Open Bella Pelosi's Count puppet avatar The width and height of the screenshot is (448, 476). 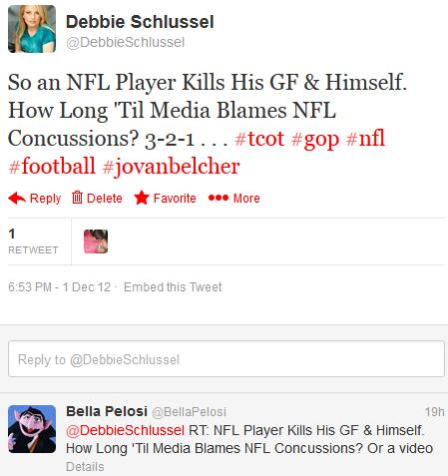pos(32,429)
